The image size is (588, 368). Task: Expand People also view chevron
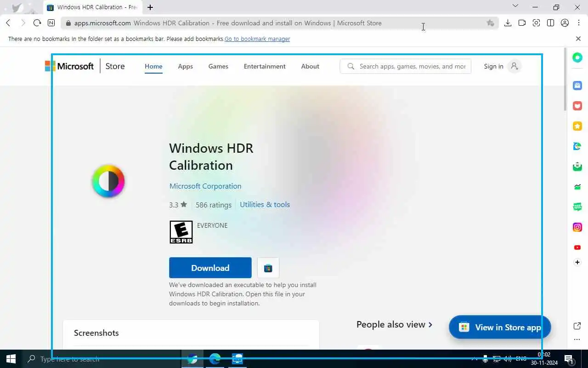coord(430,325)
